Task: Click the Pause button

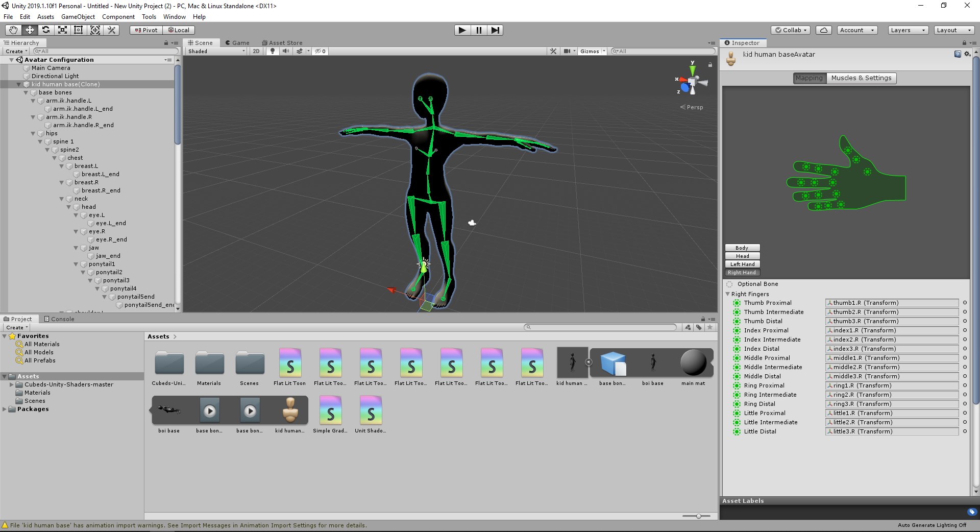Action: (479, 30)
